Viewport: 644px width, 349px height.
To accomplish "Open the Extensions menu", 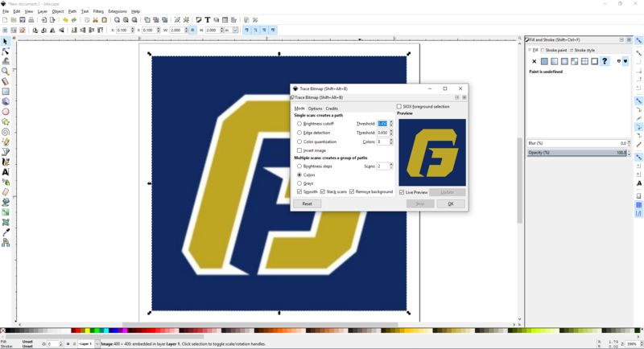I will (118, 11).
